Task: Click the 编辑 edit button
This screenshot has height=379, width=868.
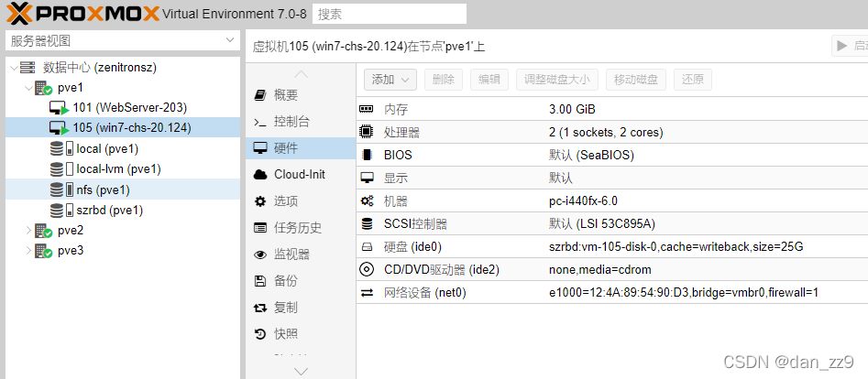Action: pos(489,80)
